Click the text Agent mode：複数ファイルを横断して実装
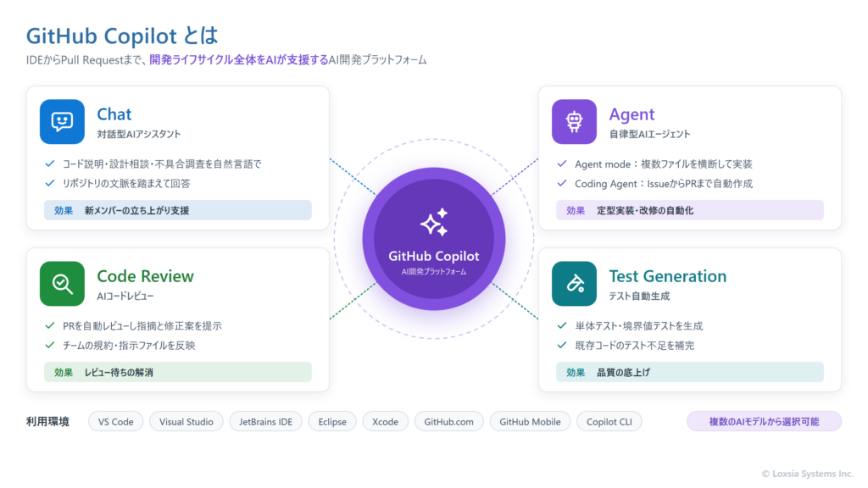The image size is (868, 488). tap(663, 164)
